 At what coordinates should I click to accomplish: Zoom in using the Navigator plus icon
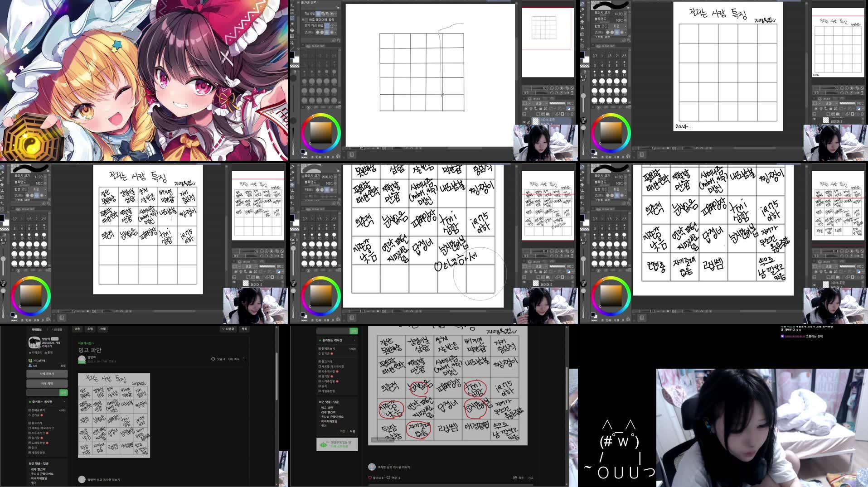coord(557,88)
